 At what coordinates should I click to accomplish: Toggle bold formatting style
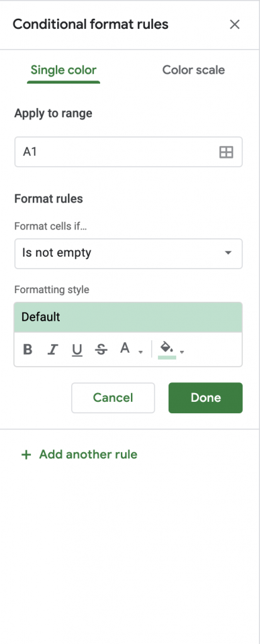(28, 350)
